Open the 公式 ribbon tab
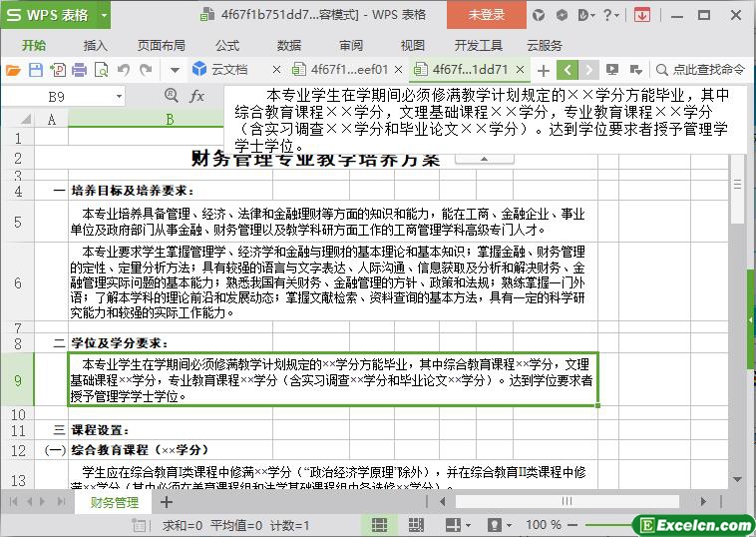Image resolution: width=756 pixels, height=537 pixels. click(227, 46)
